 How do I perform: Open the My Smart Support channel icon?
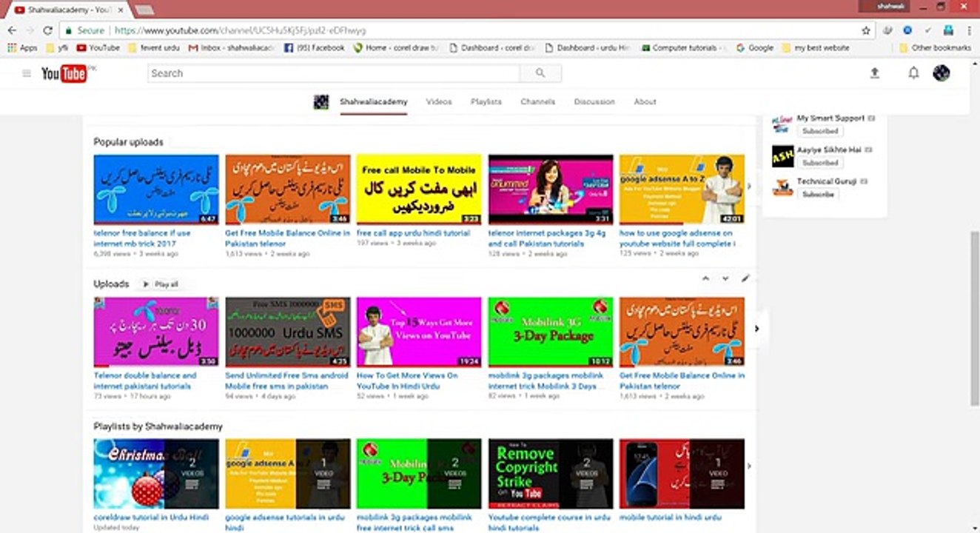tap(782, 124)
